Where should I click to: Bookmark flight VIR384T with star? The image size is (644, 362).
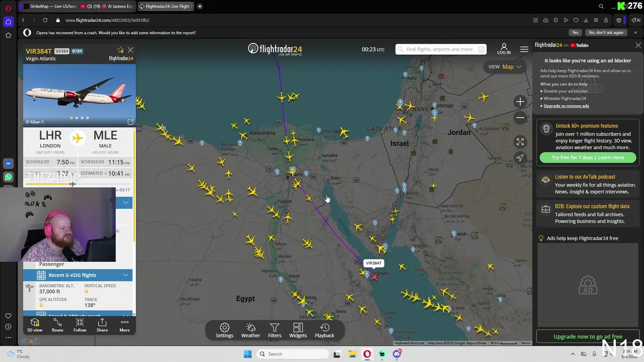120,50
